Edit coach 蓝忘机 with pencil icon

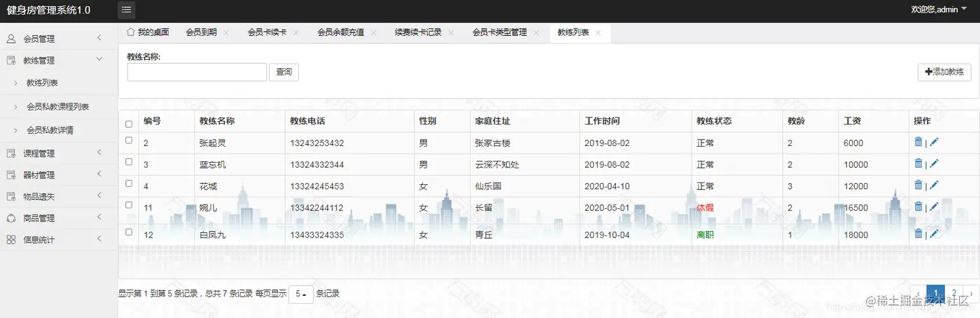934,164
